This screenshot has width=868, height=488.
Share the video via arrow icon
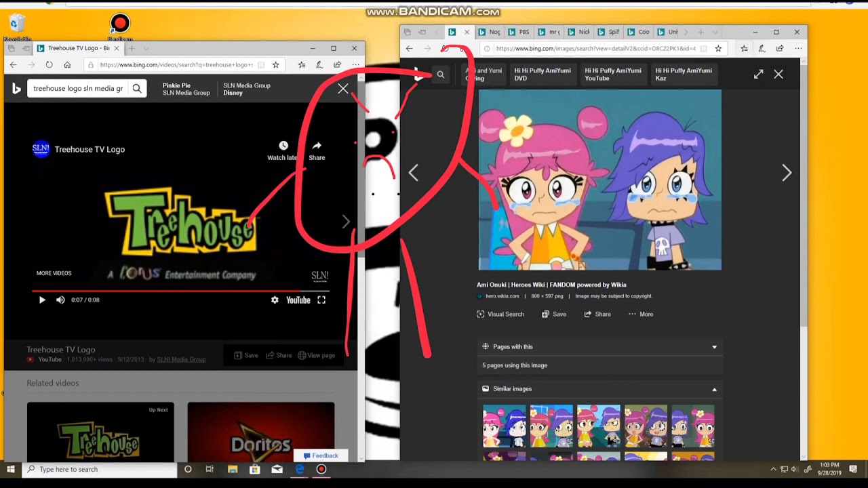(317, 146)
